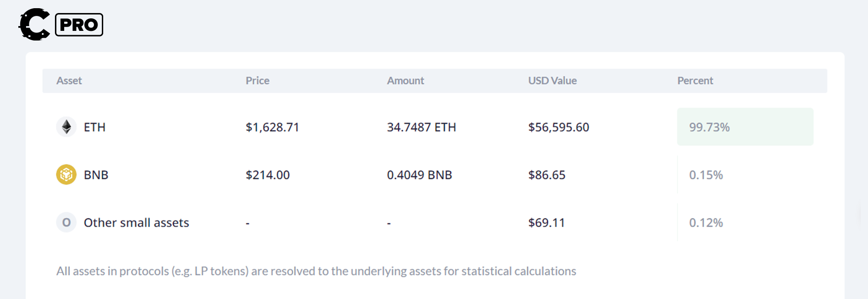The image size is (868, 299).
Task: Select the ETH asset name
Action: tap(95, 127)
